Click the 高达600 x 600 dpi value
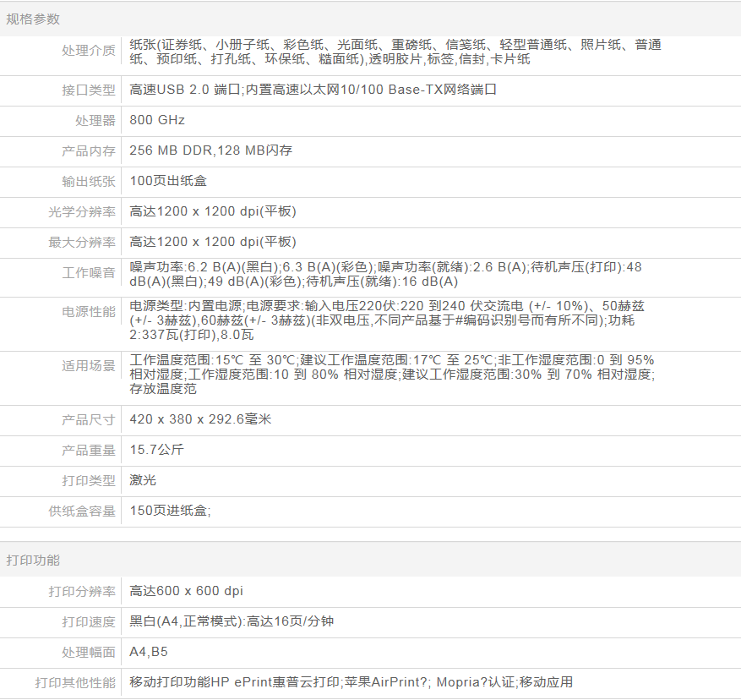741x700 pixels. tap(186, 591)
